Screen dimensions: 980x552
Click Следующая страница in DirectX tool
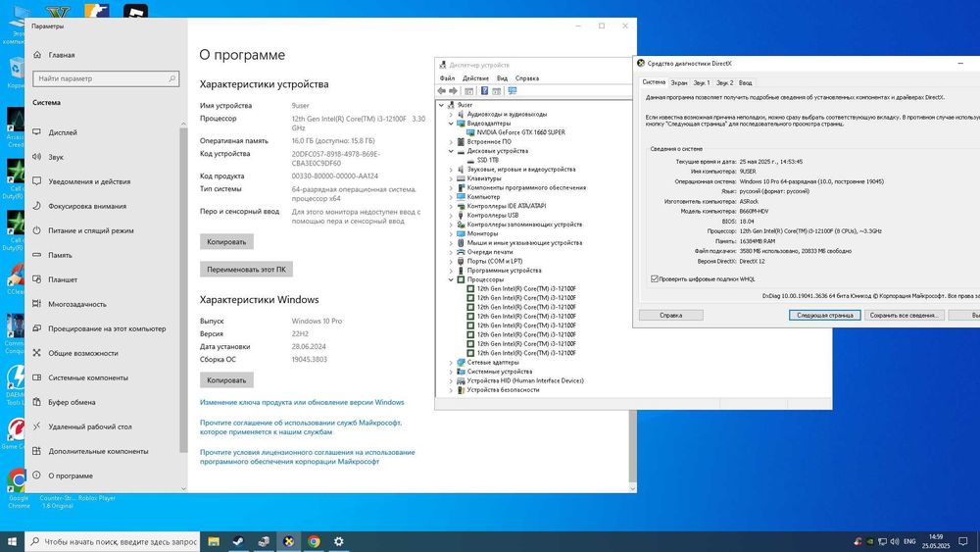(x=824, y=315)
